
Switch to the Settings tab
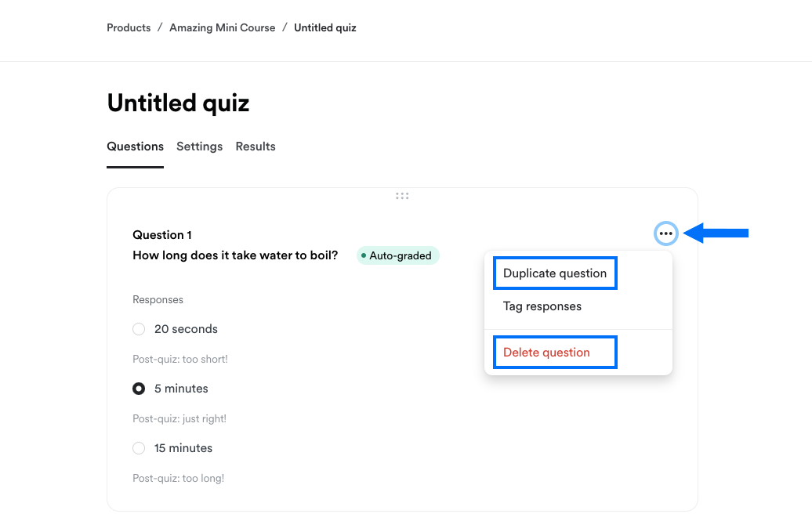[199, 147]
